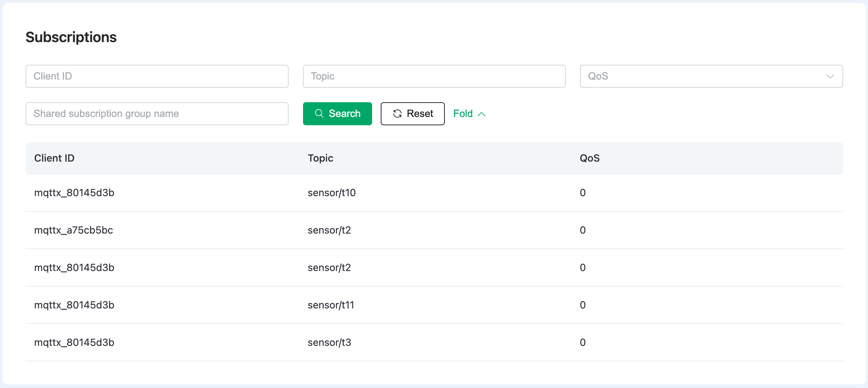Viewport: 868px width, 388px height.
Task: Click the sensor/t10 topic cell
Action: pos(331,193)
